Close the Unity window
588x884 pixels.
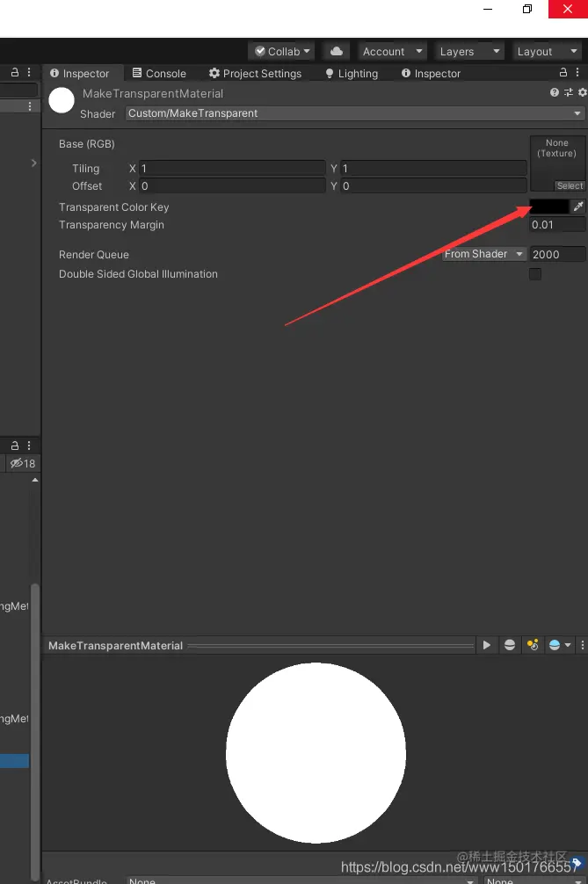tap(568, 9)
